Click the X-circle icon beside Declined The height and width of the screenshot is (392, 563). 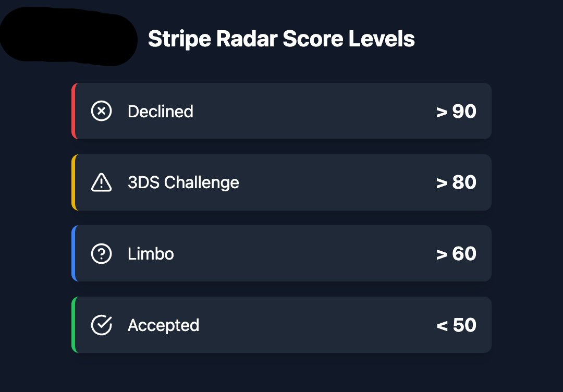click(101, 111)
